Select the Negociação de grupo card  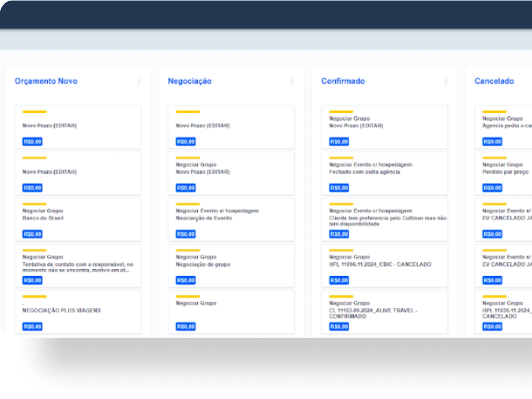[x=231, y=265]
